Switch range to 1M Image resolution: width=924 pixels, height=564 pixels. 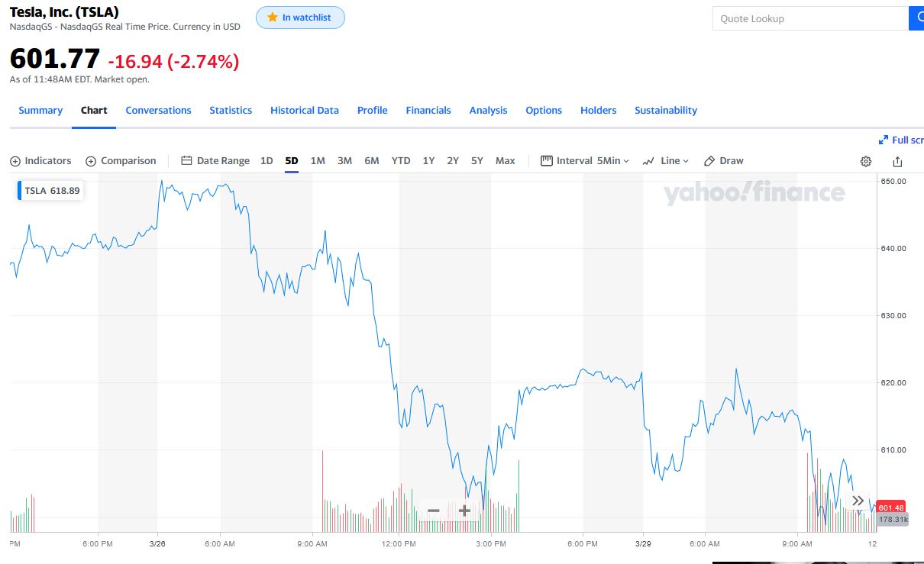click(x=318, y=161)
